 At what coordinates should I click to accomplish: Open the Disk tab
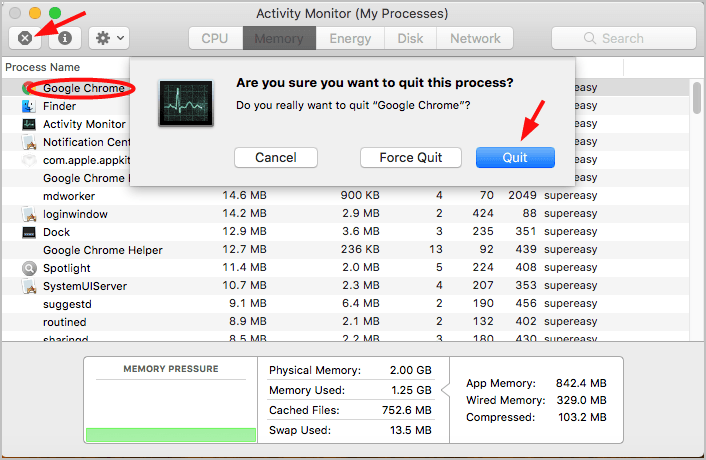(410, 38)
